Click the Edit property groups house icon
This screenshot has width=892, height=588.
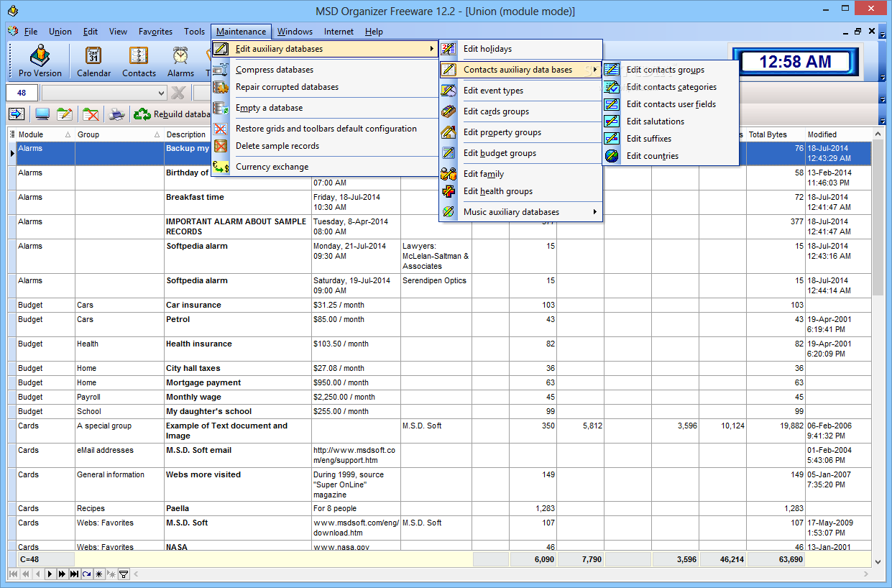pyautogui.click(x=449, y=132)
